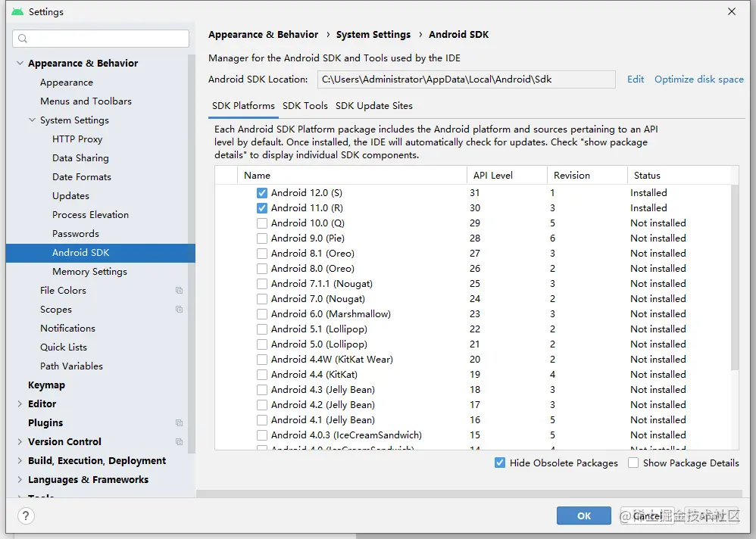Open Keymap settings
This screenshot has height=539, width=756.
pyautogui.click(x=46, y=385)
